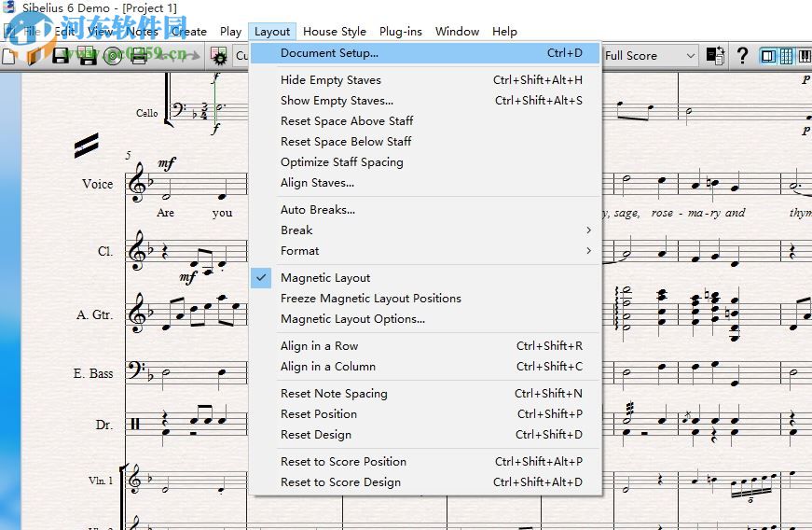Click the Voice staff name
Viewport: 812px width, 530px height.
(x=97, y=184)
